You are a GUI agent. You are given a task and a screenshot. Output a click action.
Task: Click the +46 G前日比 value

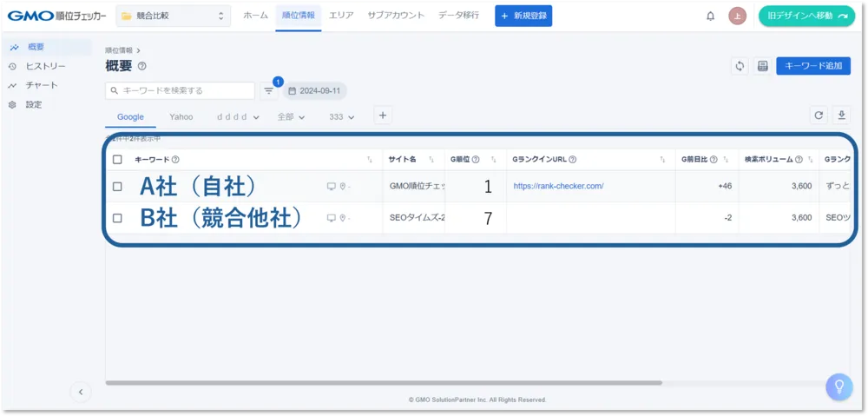pos(725,186)
